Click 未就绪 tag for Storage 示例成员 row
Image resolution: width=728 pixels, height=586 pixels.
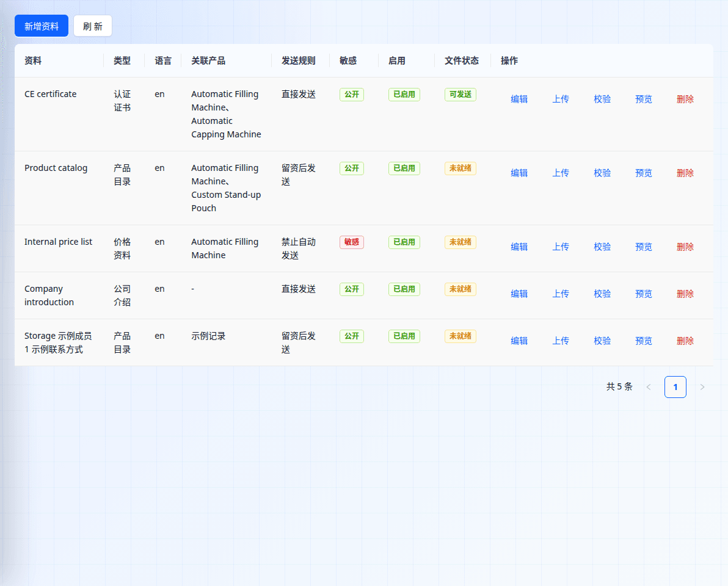click(x=460, y=336)
